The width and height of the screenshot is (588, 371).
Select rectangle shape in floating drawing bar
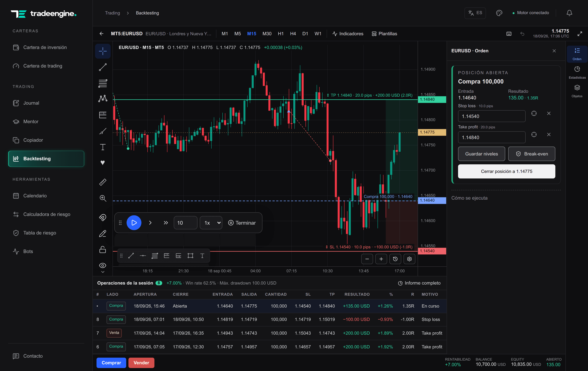pyautogui.click(x=190, y=256)
